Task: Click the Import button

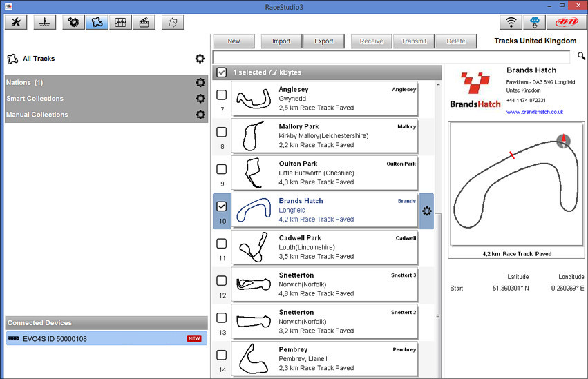Action: [x=281, y=41]
